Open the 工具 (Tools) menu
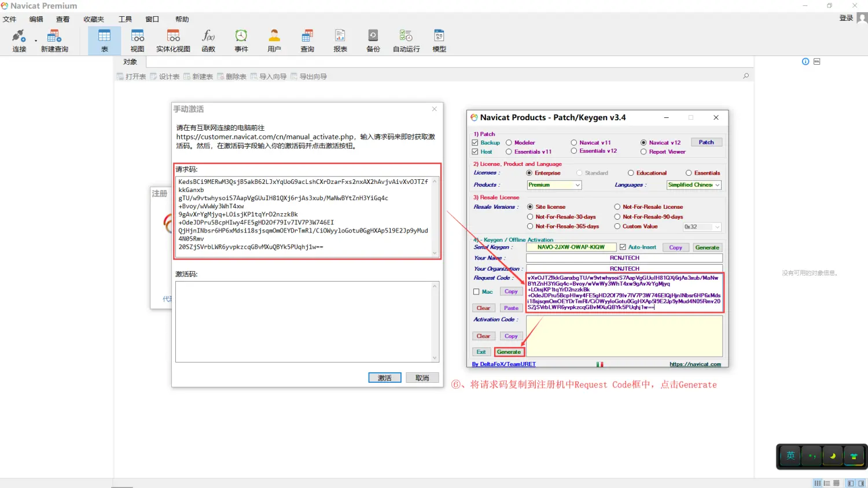868x488 pixels. coord(125,19)
